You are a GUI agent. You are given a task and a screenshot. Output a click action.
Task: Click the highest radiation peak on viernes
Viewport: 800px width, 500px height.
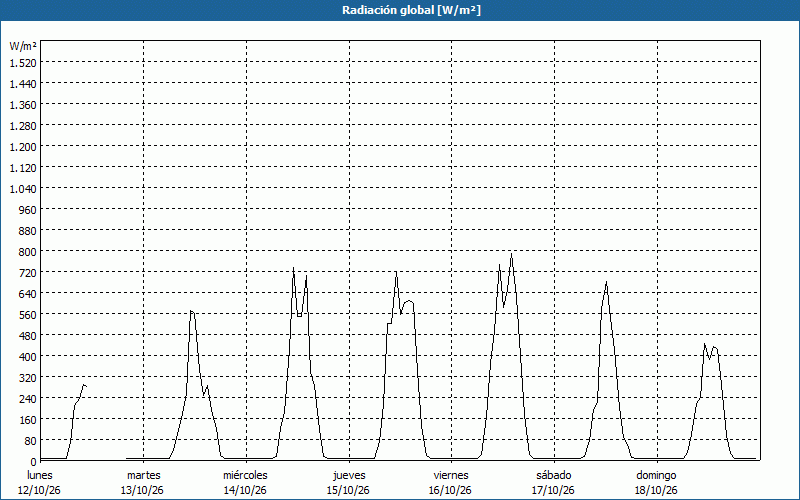[x=511, y=254]
